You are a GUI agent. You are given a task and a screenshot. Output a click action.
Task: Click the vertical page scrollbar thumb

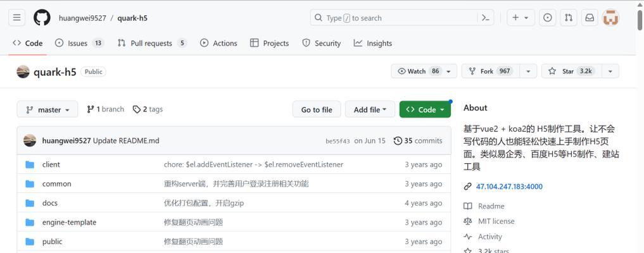(640, 20)
